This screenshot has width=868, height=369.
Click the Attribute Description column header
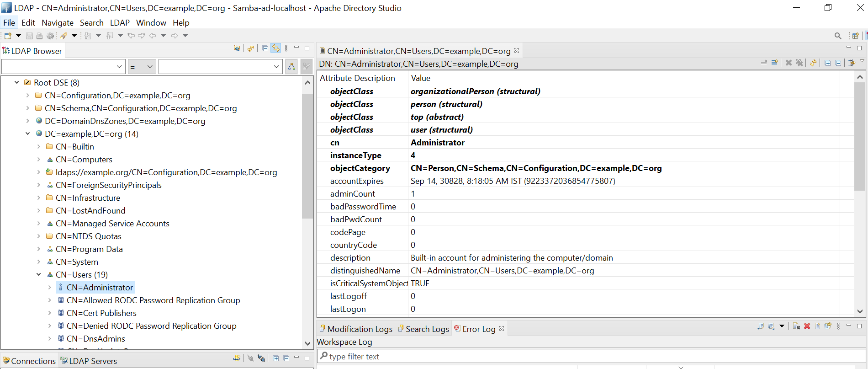[x=357, y=78]
